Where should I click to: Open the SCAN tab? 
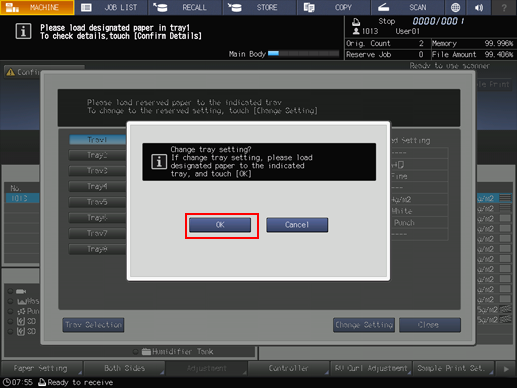coord(408,7)
